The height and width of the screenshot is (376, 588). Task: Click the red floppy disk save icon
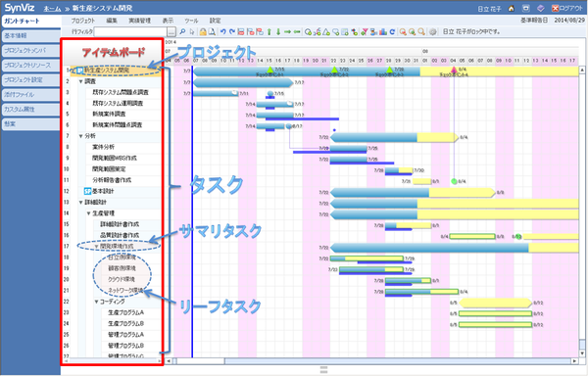[241, 32]
